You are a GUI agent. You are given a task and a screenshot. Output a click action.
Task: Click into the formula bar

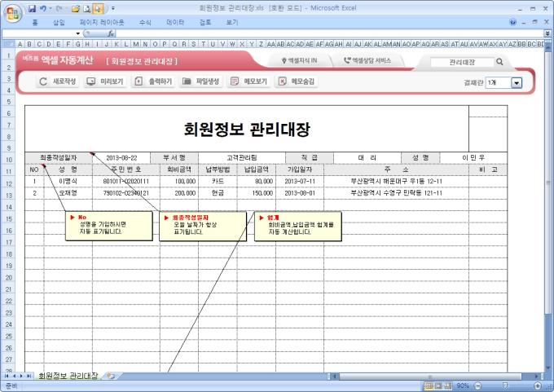[330, 33]
